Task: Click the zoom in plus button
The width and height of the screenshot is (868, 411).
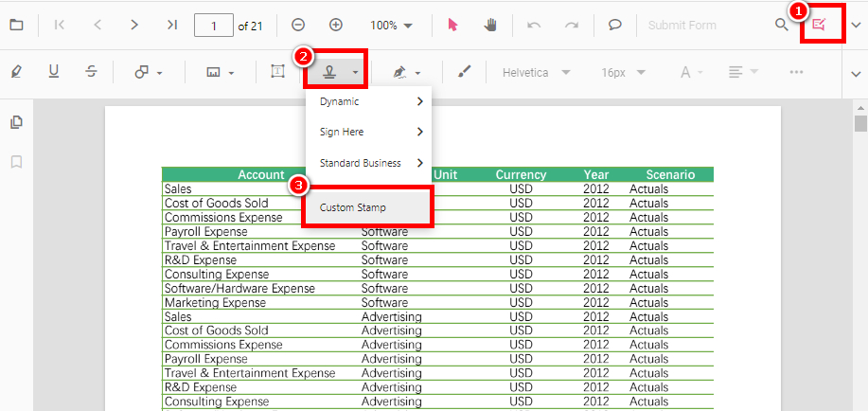Action: point(335,25)
